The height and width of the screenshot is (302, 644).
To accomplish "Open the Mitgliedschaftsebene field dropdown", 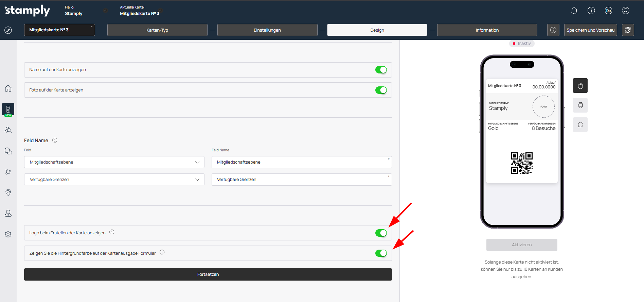I will (114, 162).
